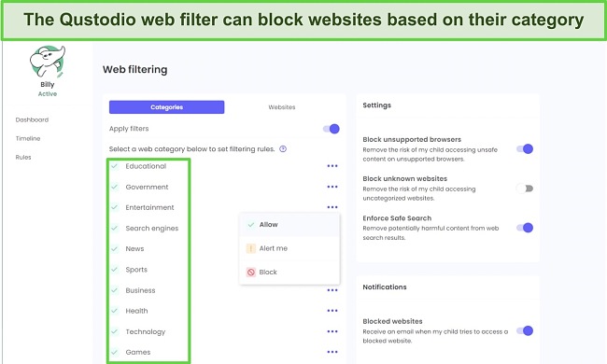This screenshot has height=364, width=607.
Task: Click the green check icon beside Search engines
Action: (115, 229)
